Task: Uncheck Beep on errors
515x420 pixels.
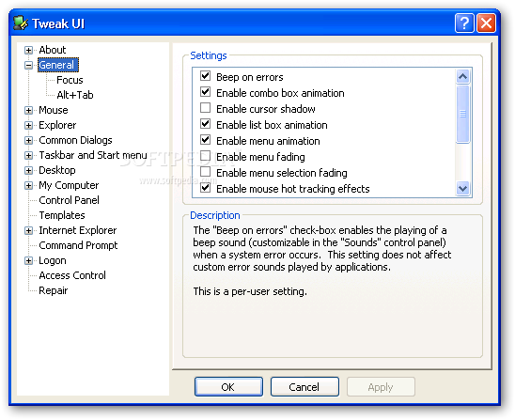Action: [205, 76]
